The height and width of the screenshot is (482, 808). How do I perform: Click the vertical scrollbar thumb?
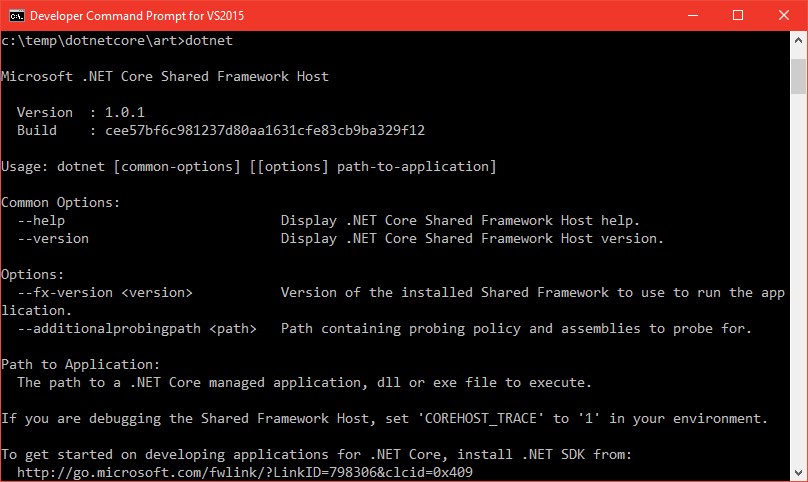(798, 76)
